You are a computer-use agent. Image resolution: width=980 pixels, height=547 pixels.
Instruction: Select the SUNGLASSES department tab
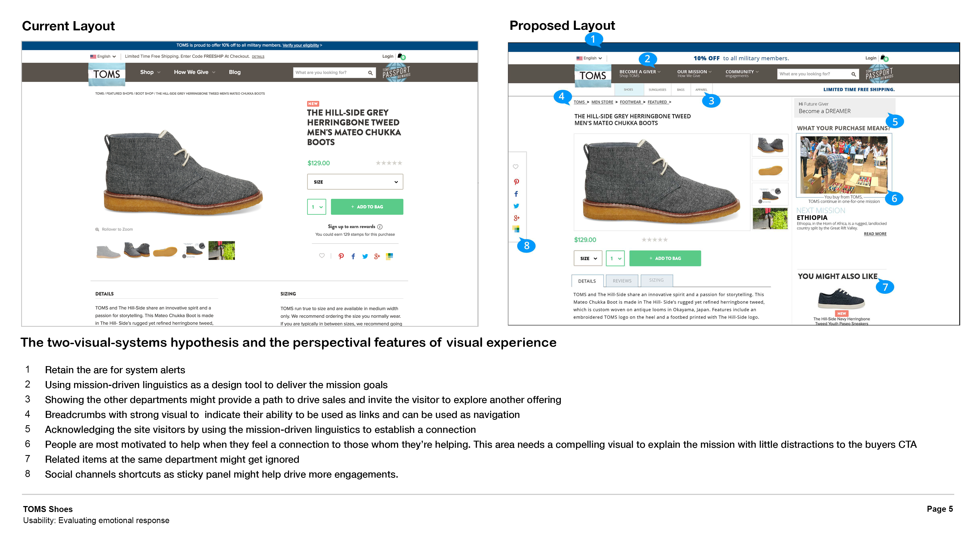657,90
